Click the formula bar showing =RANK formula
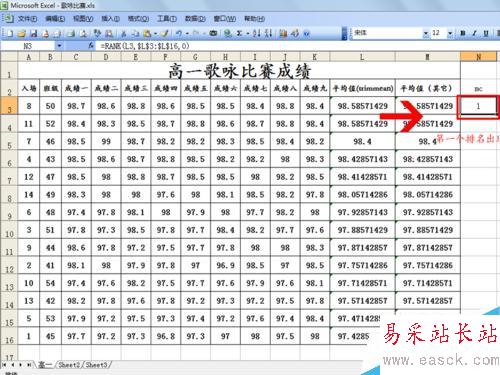This screenshot has height=375, width=500. click(x=297, y=46)
